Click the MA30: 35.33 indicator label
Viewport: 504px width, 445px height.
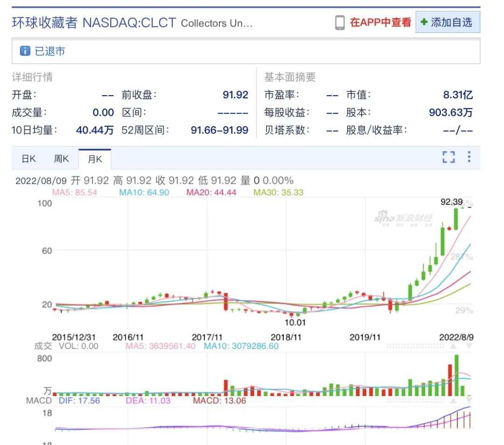click(278, 193)
